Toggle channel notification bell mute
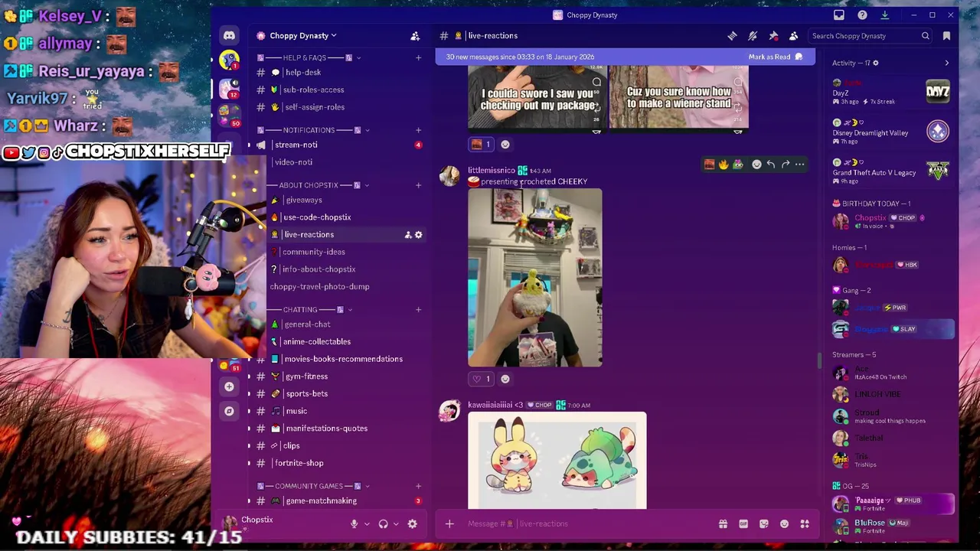 click(x=753, y=36)
